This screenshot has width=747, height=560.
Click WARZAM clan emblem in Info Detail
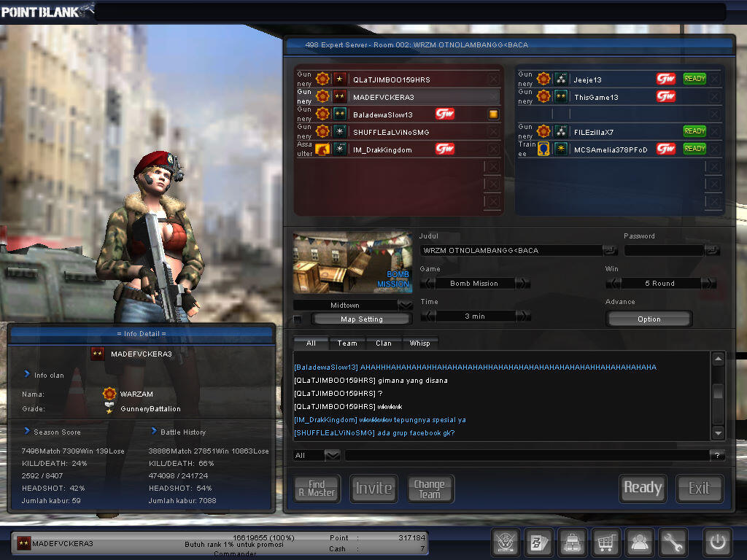click(x=109, y=394)
